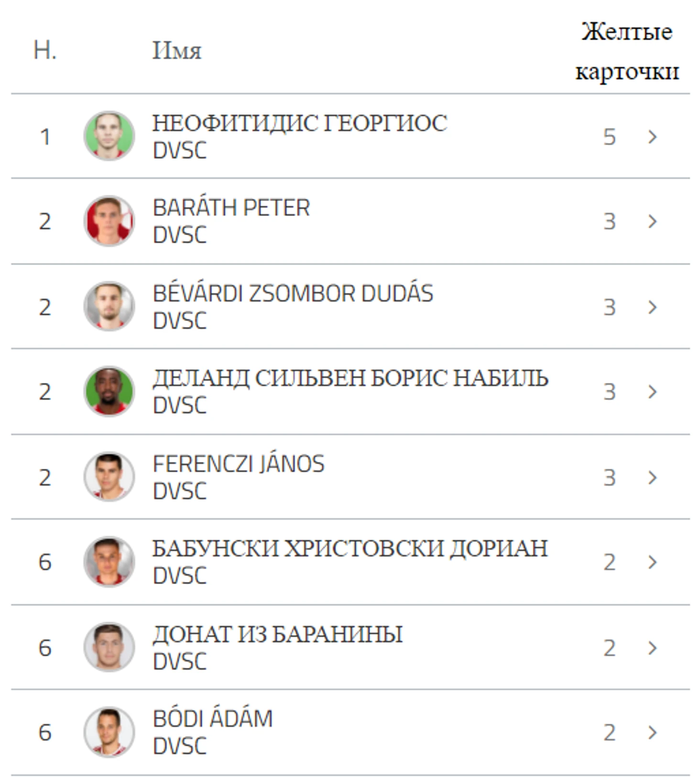Open player name Донат из Баранины

277,634
